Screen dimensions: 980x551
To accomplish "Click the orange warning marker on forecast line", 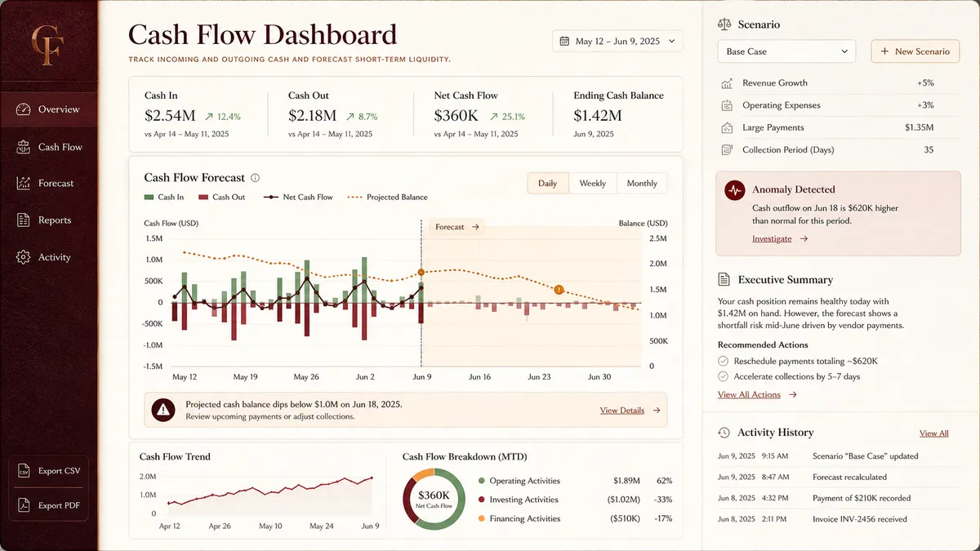I will 559,289.
